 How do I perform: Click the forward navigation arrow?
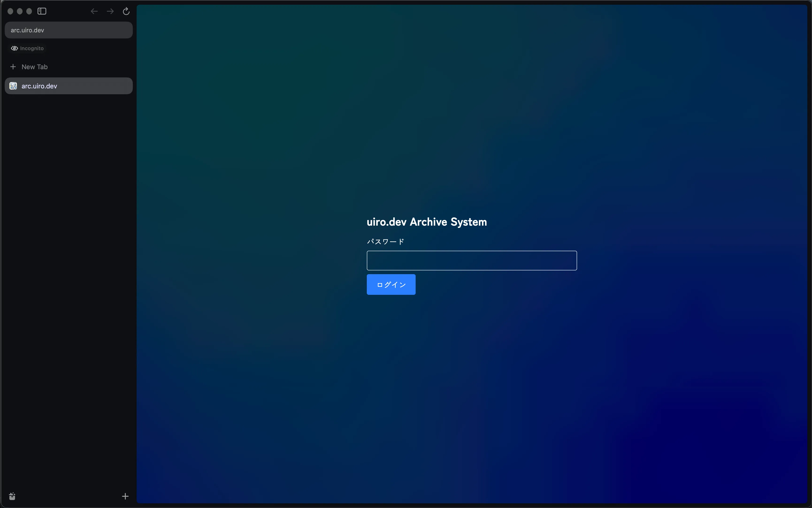[110, 11]
